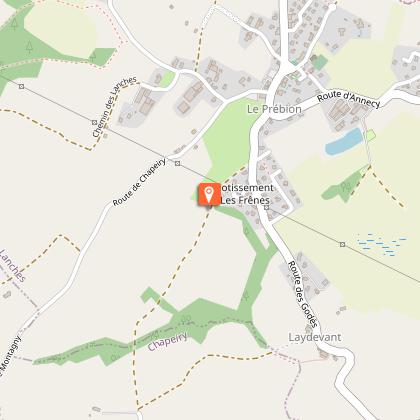Click the Le Prébion place label

tap(274, 109)
